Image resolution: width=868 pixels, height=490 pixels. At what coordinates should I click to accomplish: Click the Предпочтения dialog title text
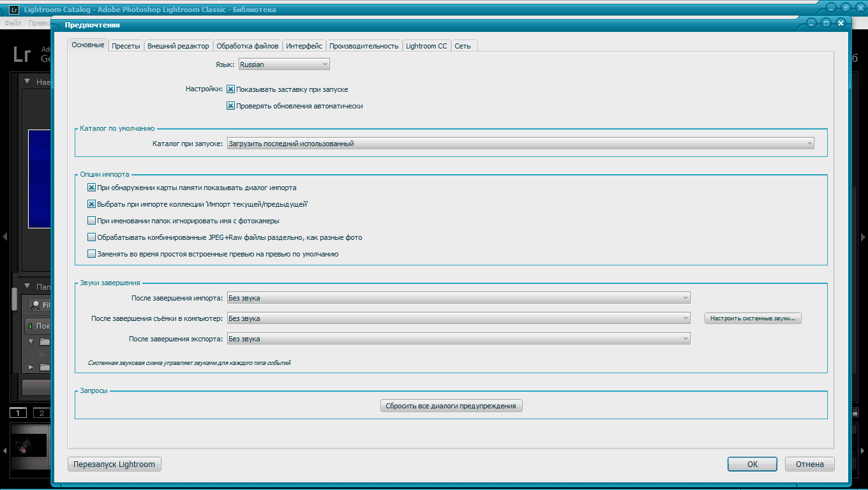click(92, 25)
